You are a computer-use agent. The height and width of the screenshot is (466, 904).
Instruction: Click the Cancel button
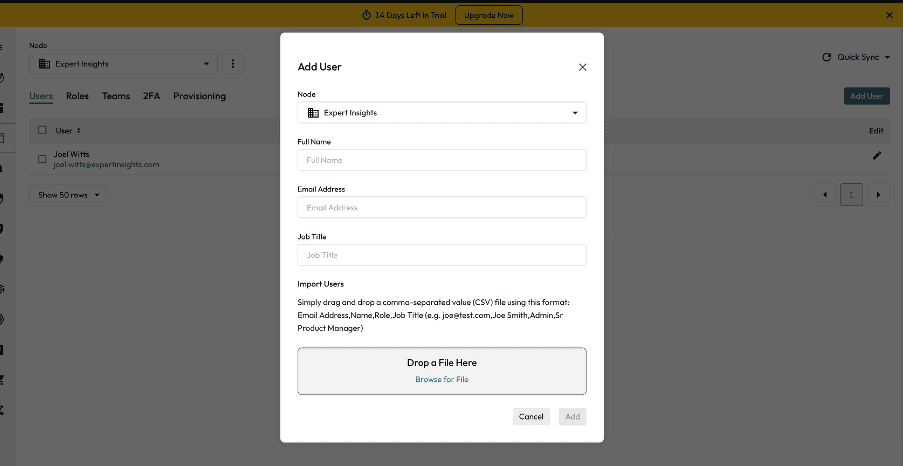click(x=531, y=416)
